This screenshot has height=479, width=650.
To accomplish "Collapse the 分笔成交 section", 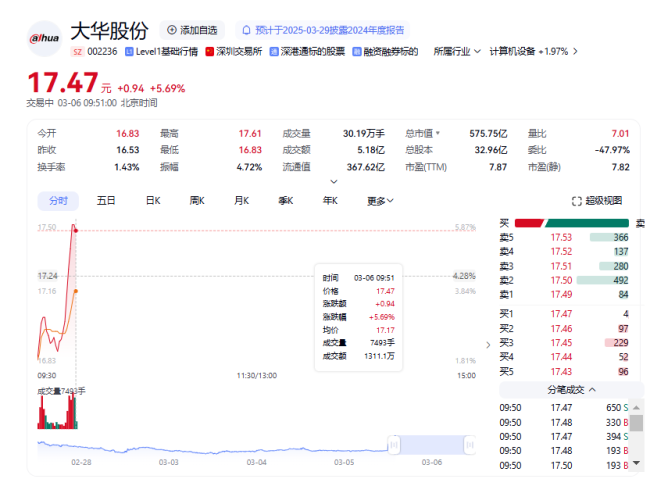I will click(x=592, y=389).
